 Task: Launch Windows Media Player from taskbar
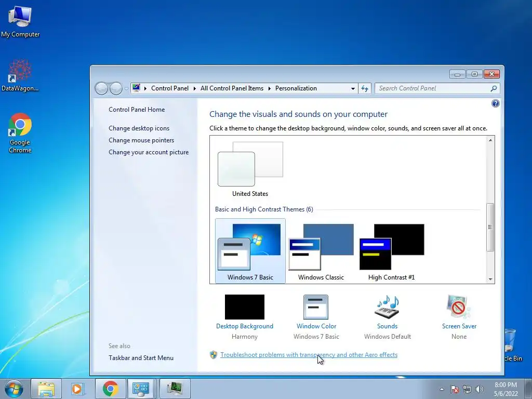[x=77, y=389]
